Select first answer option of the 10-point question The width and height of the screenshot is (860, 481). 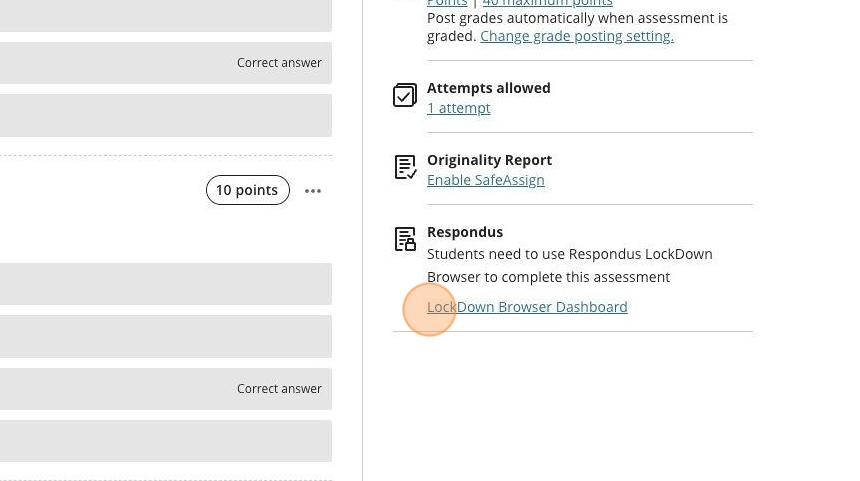(165, 284)
